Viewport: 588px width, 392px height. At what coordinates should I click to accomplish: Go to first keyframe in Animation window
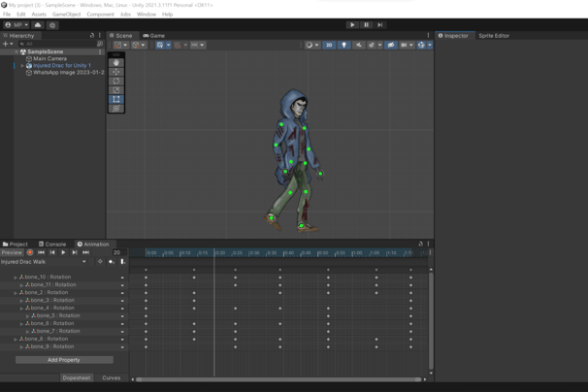point(42,252)
